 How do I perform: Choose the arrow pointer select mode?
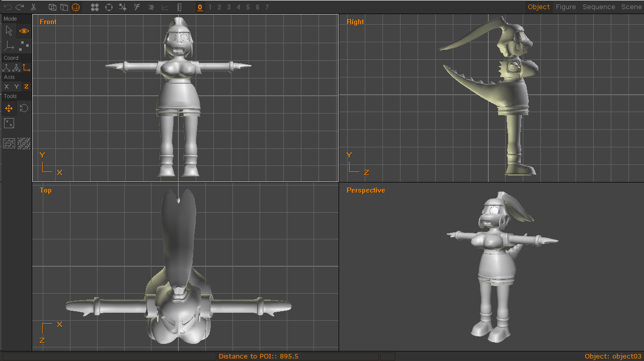9,31
